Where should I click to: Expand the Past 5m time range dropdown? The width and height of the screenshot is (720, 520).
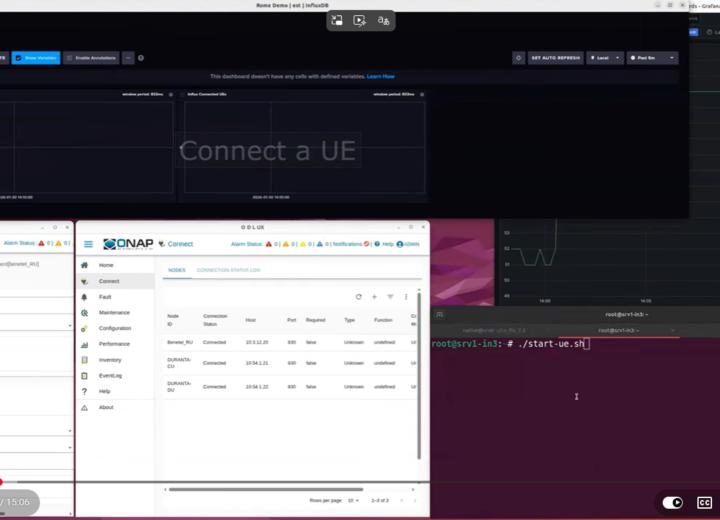tap(652, 58)
